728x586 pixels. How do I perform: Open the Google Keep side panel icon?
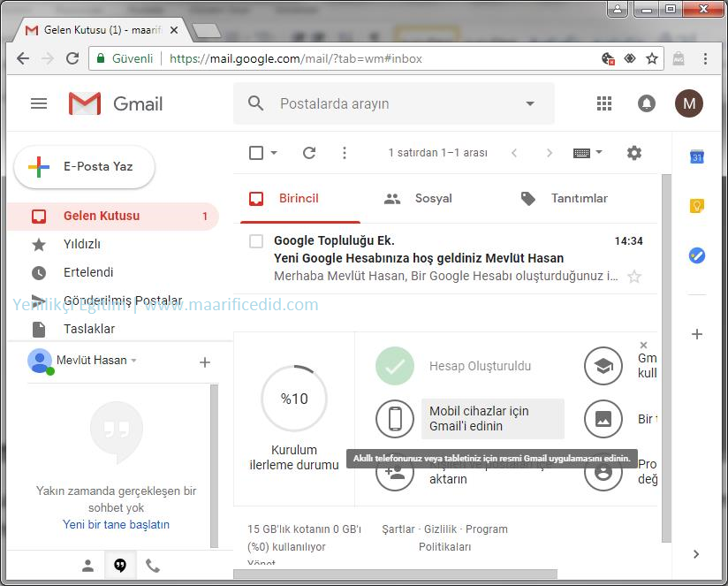(697, 205)
